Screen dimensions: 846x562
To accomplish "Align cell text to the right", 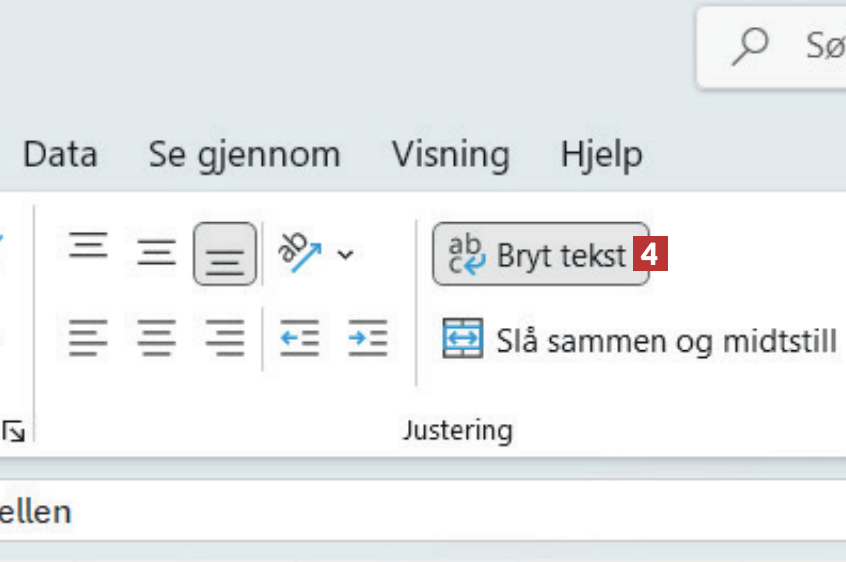I will (225, 339).
